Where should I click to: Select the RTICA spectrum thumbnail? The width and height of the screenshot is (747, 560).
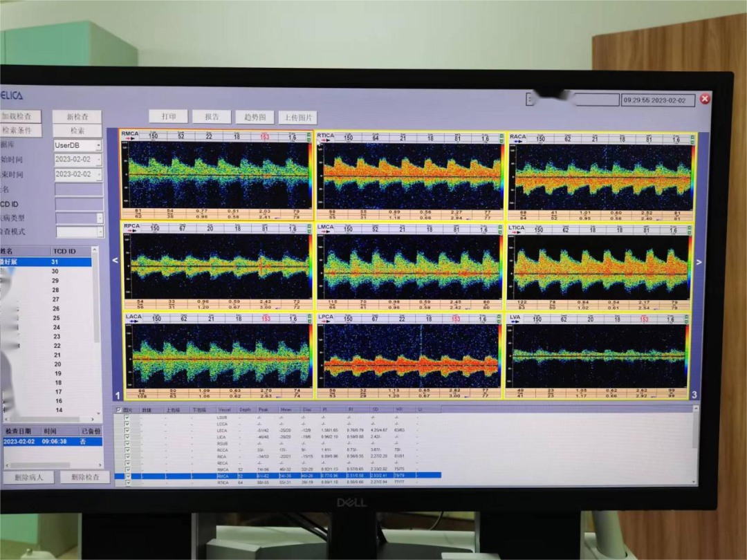coord(409,177)
